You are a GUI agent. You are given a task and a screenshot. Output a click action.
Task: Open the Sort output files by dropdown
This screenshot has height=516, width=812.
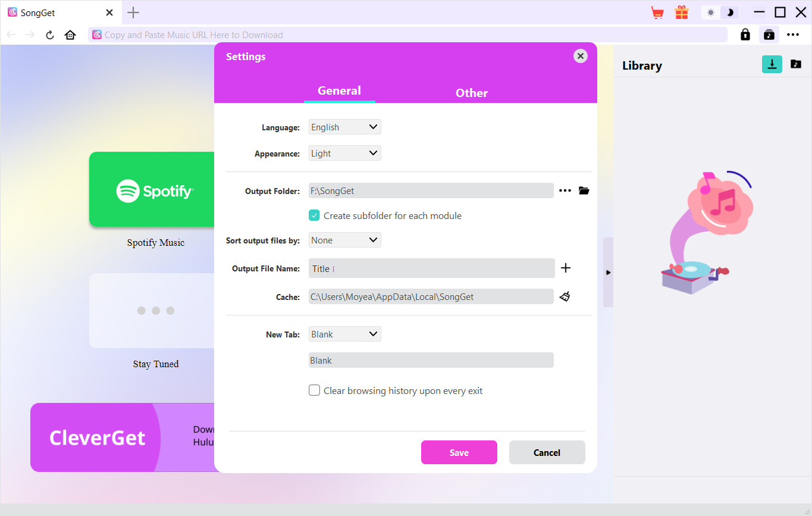(344, 240)
